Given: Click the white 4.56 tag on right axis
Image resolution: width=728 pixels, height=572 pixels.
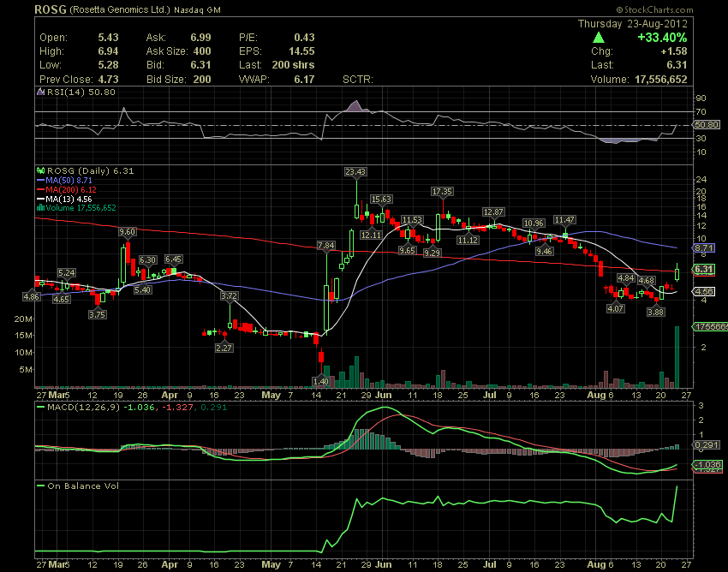Looking at the screenshot, I should [704, 292].
